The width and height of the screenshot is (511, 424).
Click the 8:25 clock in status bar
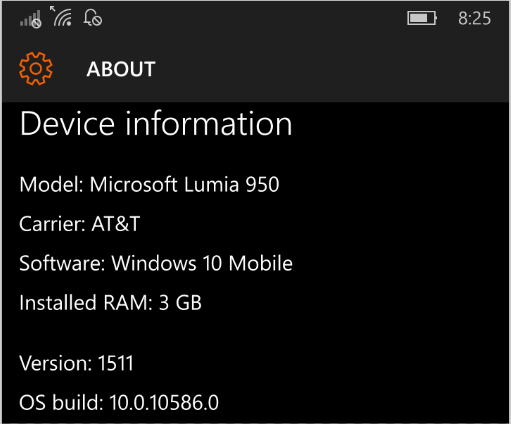(474, 18)
